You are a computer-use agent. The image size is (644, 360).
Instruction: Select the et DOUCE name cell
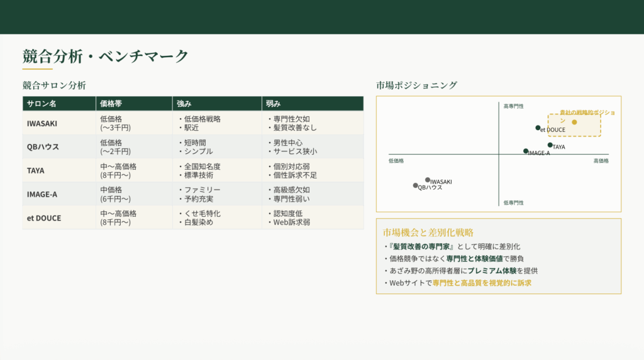click(44, 217)
